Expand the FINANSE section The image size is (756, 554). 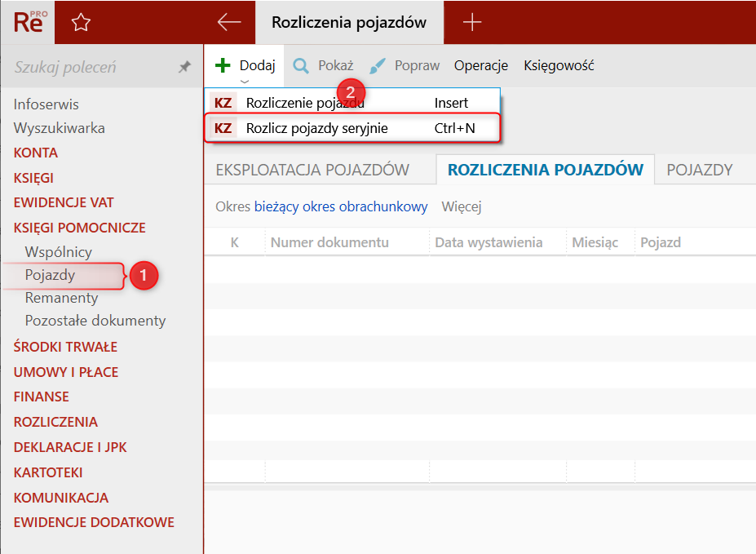pyautogui.click(x=42, y=397)
